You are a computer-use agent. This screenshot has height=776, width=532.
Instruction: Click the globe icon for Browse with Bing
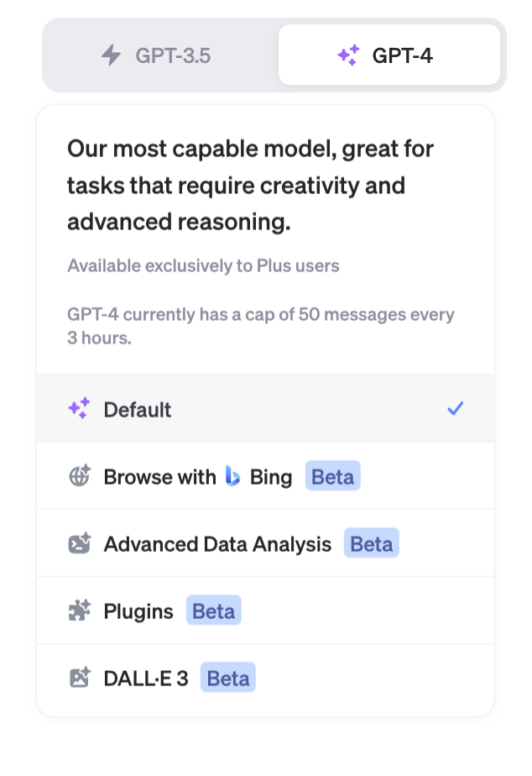79,477
